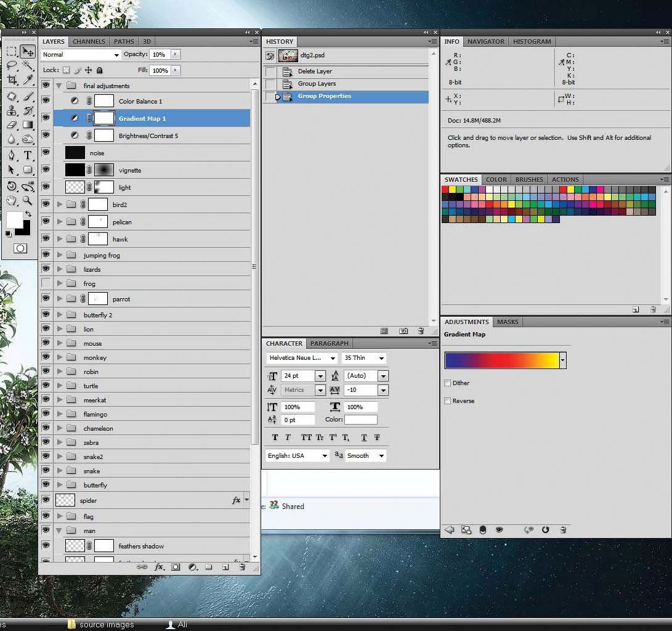Open the Opacity slider arrow

pos(176,54)
